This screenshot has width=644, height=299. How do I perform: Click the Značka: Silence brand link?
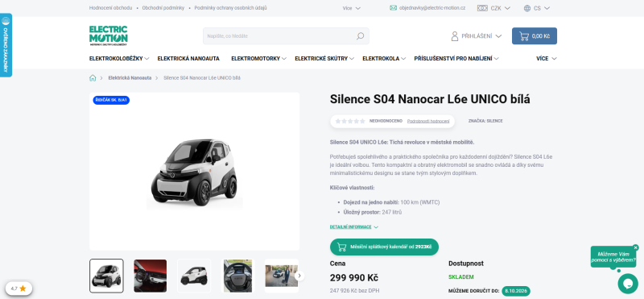point(485,121)
